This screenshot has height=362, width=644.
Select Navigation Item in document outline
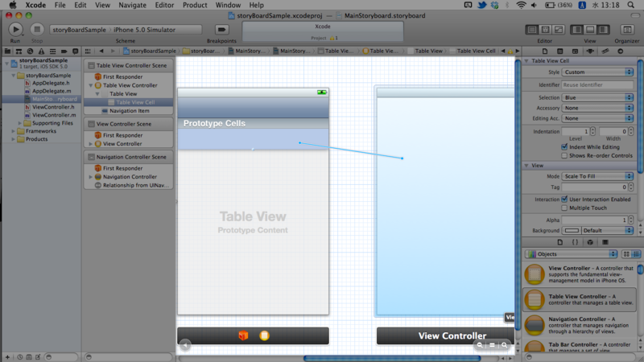tap(130, 111)
